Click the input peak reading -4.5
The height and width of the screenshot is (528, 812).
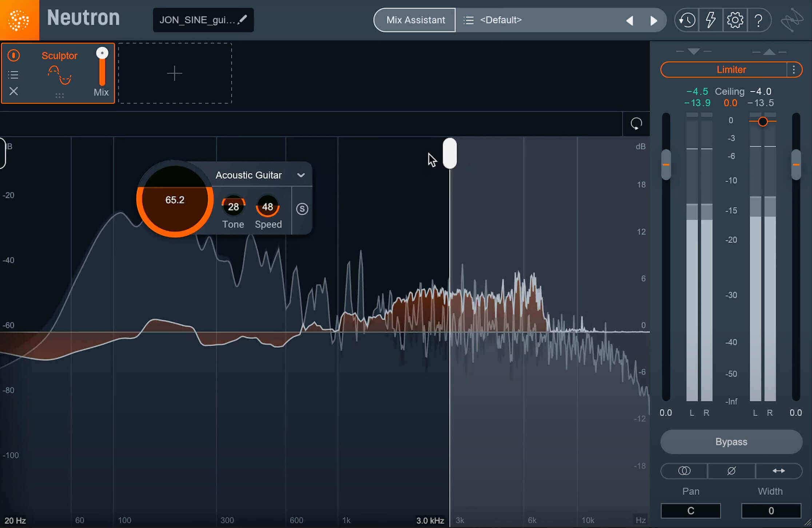click(x=697, y=91)
